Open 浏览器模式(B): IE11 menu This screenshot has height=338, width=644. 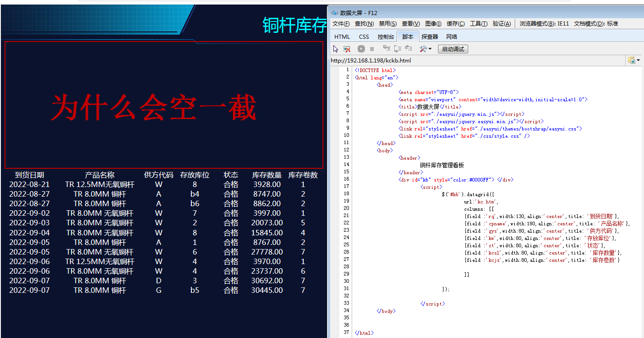click(544, 24)
